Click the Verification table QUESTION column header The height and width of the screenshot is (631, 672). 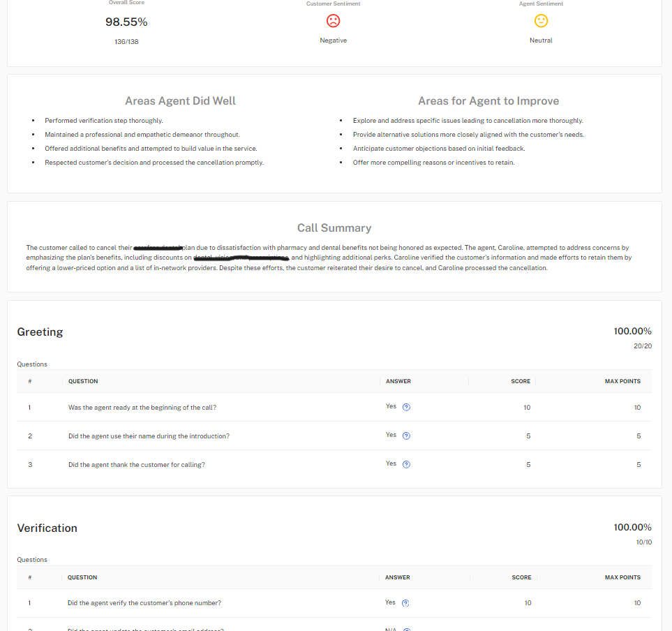(x=82, y=577)
